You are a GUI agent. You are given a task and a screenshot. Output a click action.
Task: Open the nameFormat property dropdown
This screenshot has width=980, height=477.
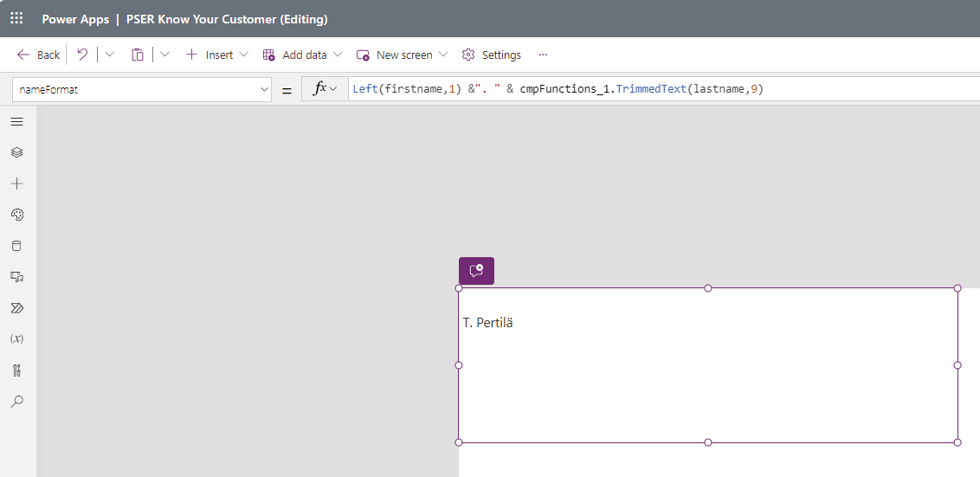[x=143, y=89]
